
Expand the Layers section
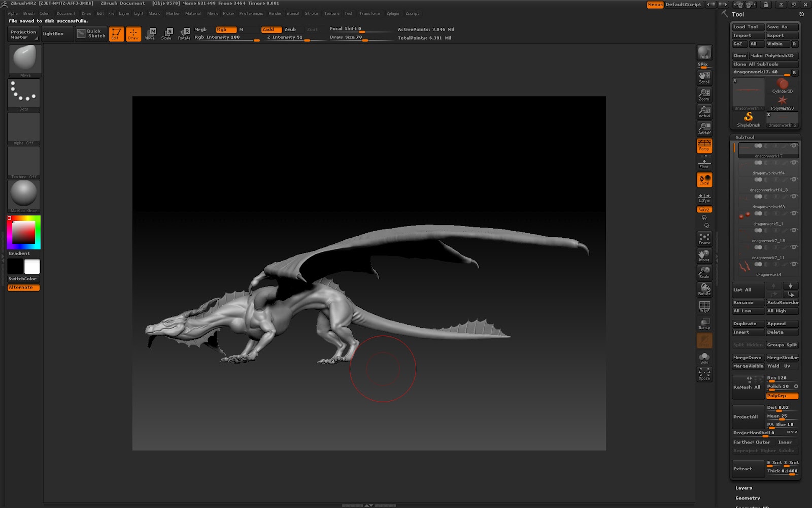click(744, 488)
